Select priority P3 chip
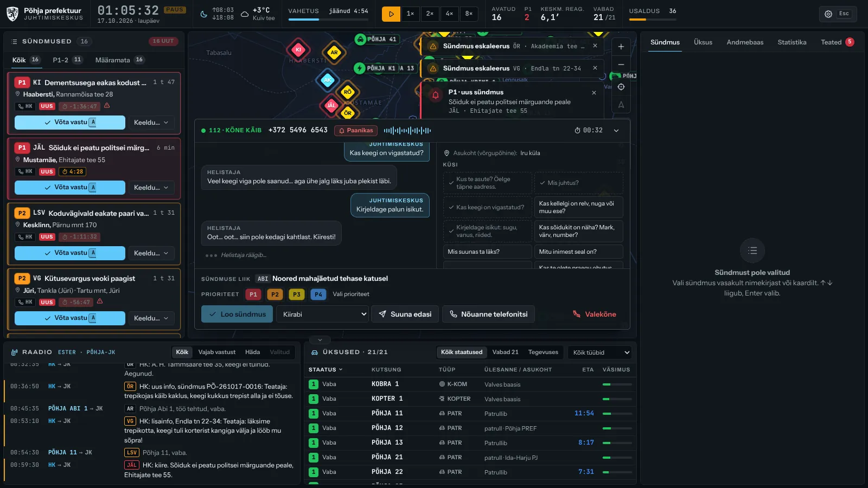The width and height of the screenshot is (868, 488). pos(296,294)
